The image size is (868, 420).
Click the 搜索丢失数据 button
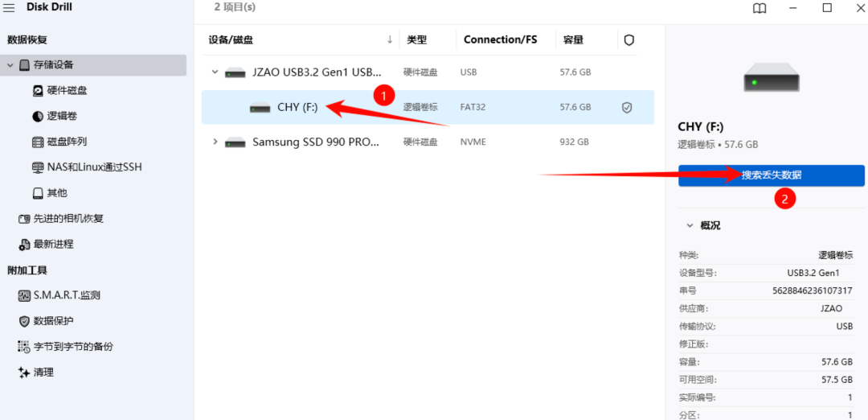click(x=771, y=175)
